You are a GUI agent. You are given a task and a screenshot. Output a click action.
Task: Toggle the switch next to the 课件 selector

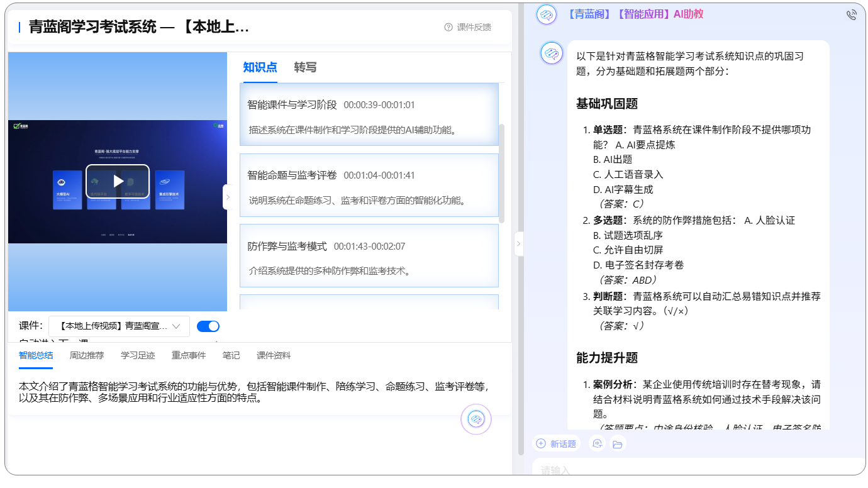(208, 326)
